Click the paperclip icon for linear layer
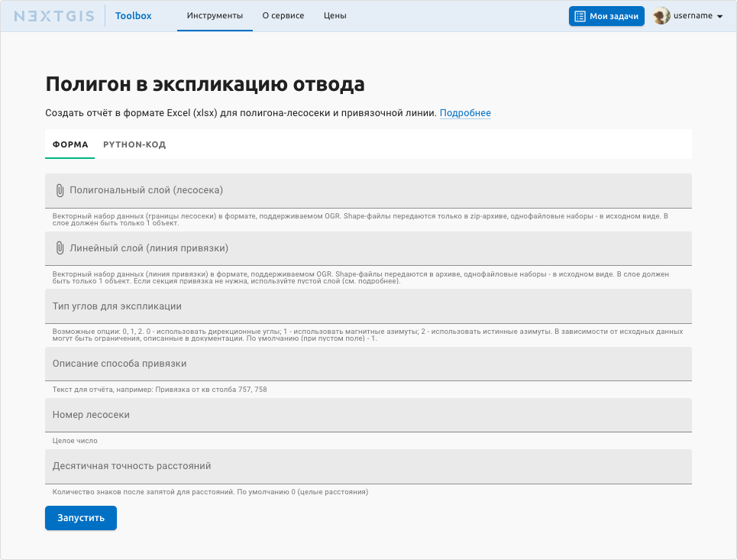Image resolution: width=737 pixels, height=560 pixels. [60, 248]
